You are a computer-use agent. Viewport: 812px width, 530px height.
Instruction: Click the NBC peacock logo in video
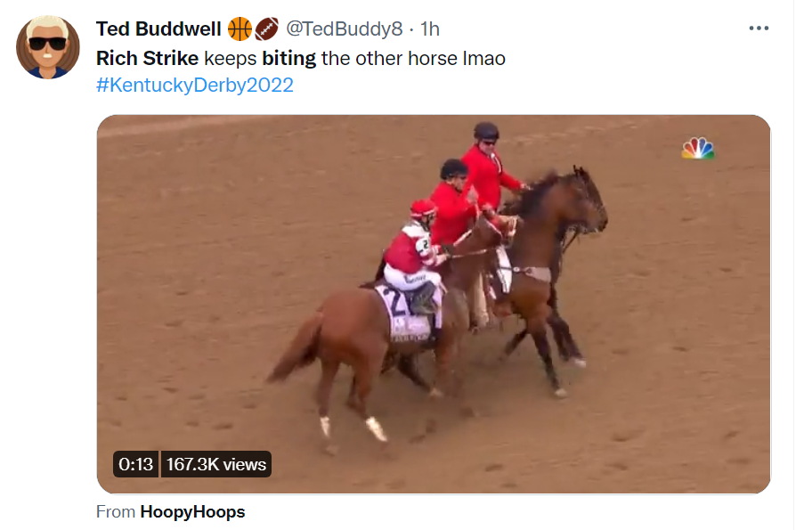697,148
